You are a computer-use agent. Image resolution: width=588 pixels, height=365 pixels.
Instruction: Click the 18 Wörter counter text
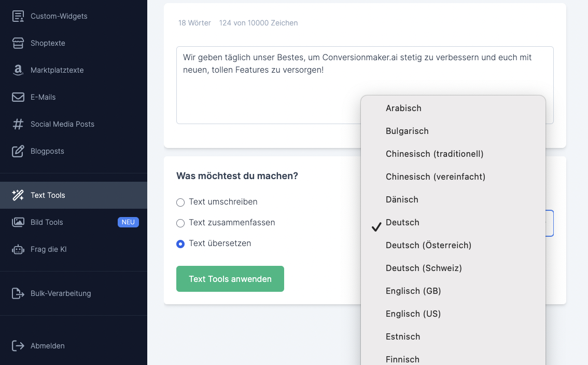[194, 23]
